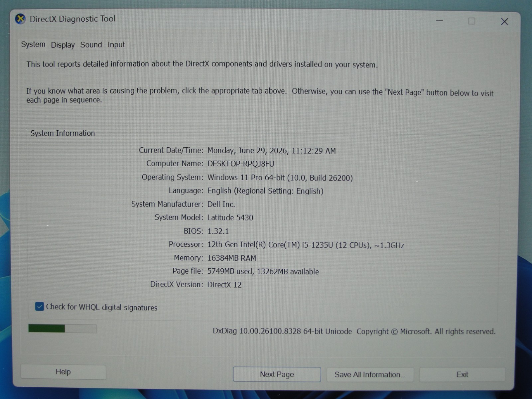Screen dimensions: 532x399
Task: Click the '16384MB RAM' memory value
Action: [x=232, y=258]
